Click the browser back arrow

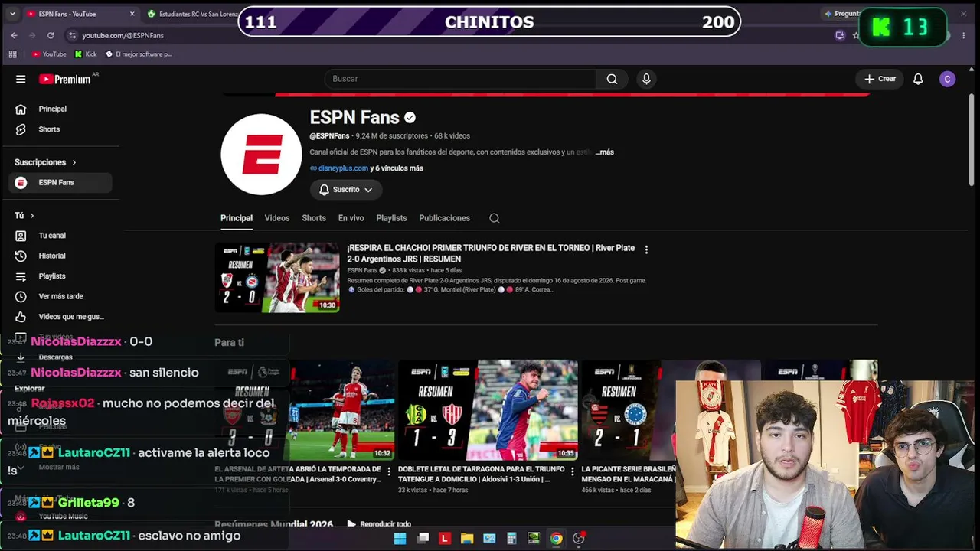click(14, 35)
